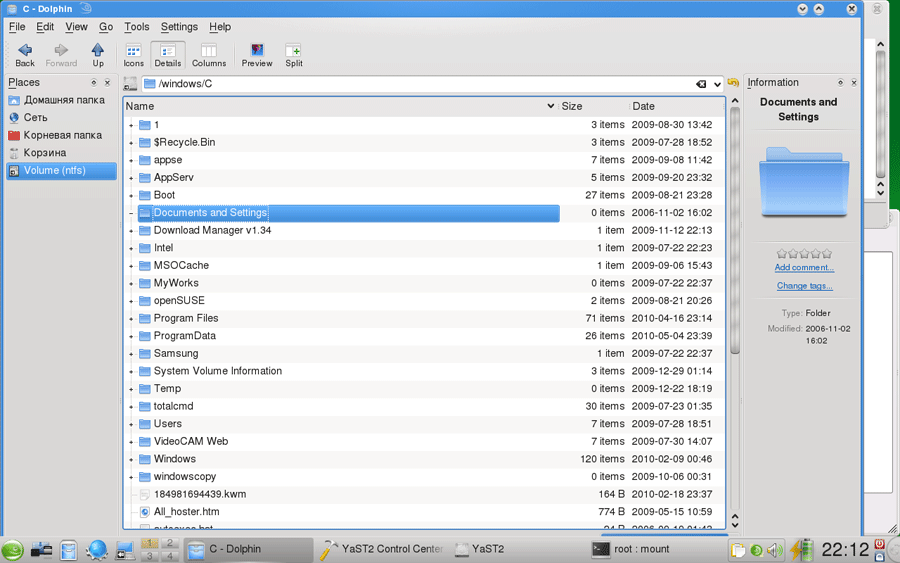Screen dimensions: 900x563
Task: Open the Tools menu
Action: [137, 26]
